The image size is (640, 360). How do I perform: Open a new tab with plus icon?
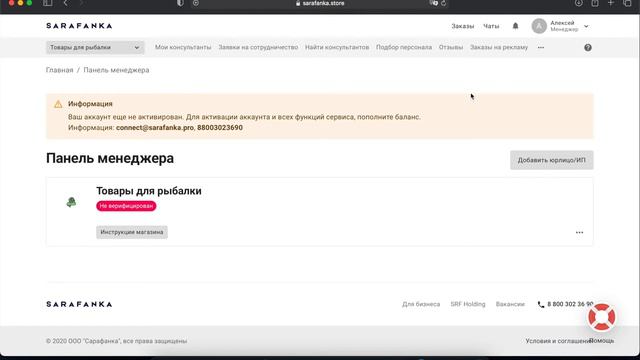point(611,3)
